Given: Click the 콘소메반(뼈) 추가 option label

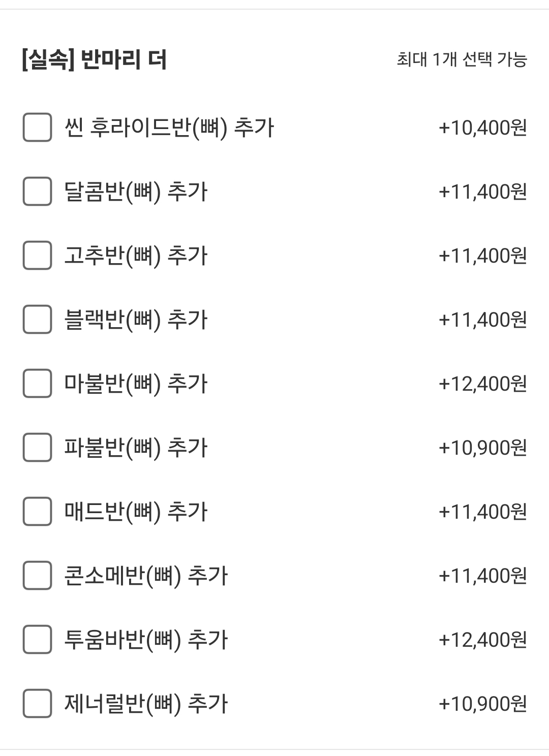Looking at the screenshot, I should point(146,576).
